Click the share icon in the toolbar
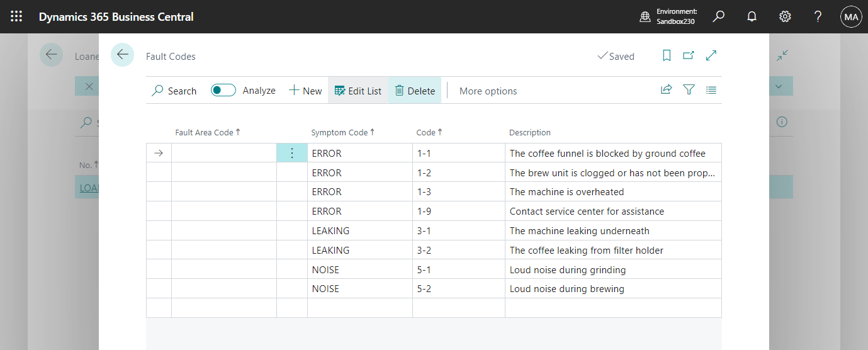 [666, 90]
